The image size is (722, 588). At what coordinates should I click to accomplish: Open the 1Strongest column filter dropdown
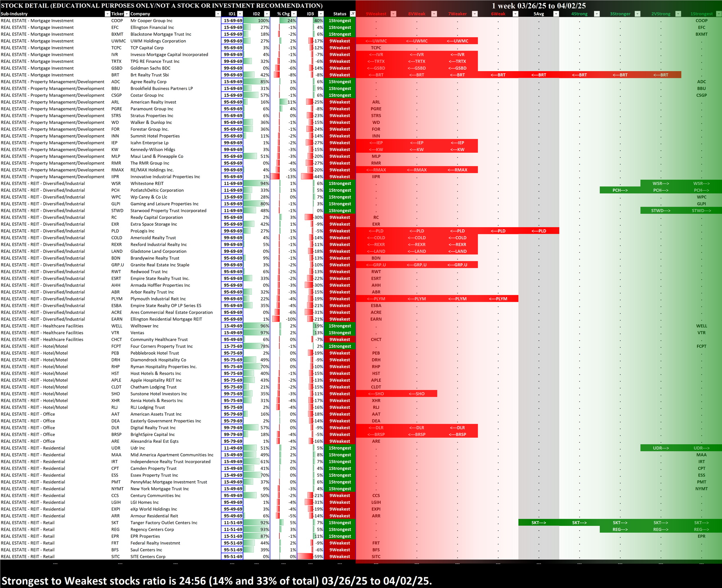click(718, 14)
